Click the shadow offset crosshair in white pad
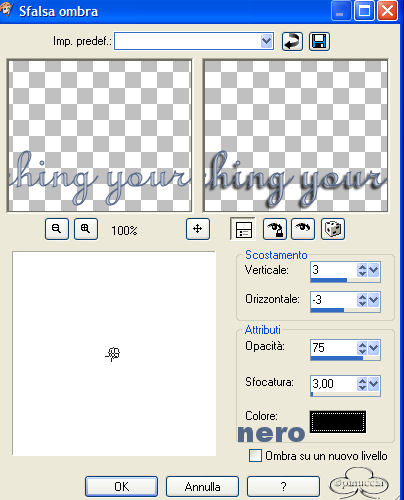The height and width of the screenshot is (500, 404). (113, 354)
